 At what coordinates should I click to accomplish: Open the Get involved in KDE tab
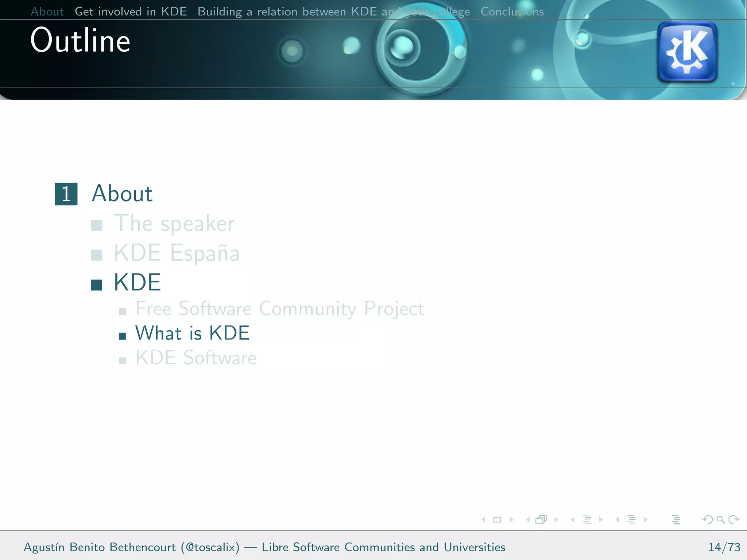point(131,12)
